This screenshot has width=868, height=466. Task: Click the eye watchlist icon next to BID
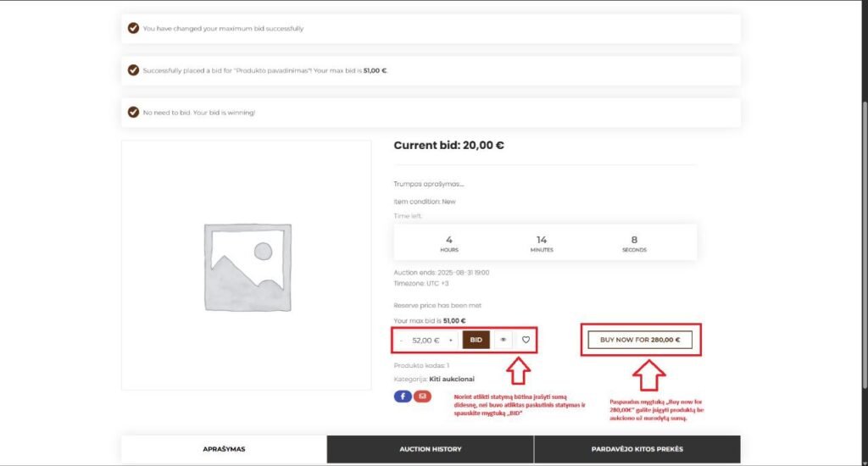coord(504,340)
